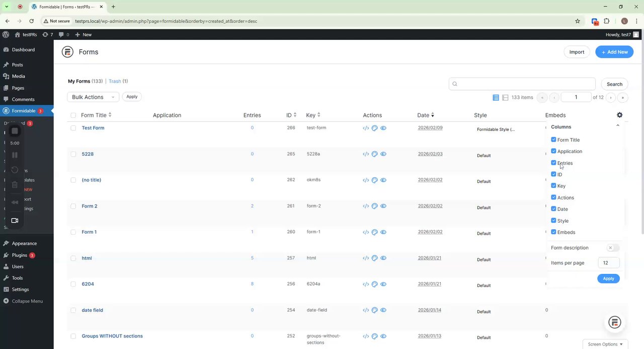Uncheck Date column checkbox
This screenshot has width=644, height=349.
pyautogui.click(x=553, y=209)
